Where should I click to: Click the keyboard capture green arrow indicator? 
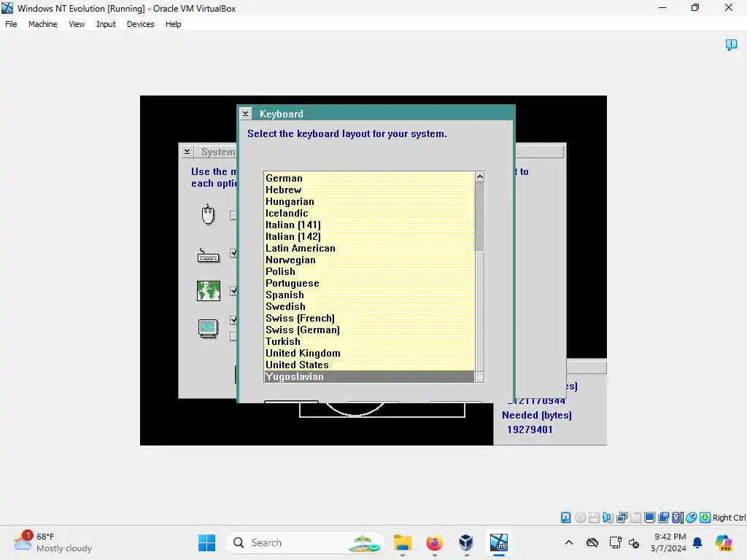(x=705, y=517)
